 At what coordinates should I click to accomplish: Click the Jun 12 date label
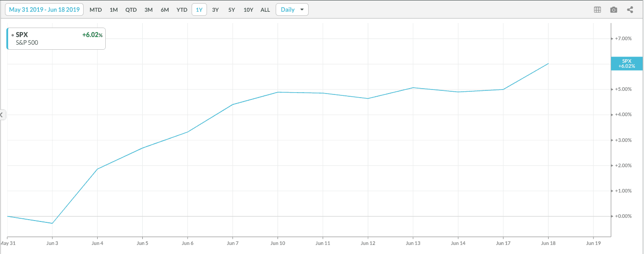368,243
